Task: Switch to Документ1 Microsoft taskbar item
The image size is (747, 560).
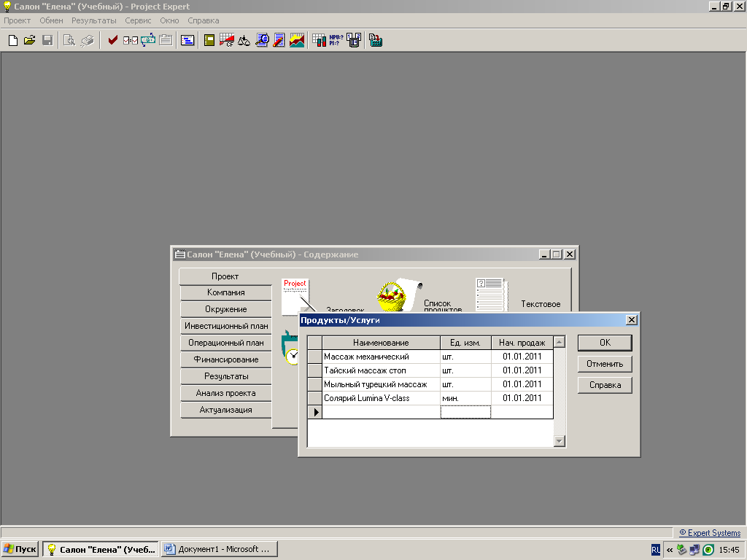Action: coord(219,550)
